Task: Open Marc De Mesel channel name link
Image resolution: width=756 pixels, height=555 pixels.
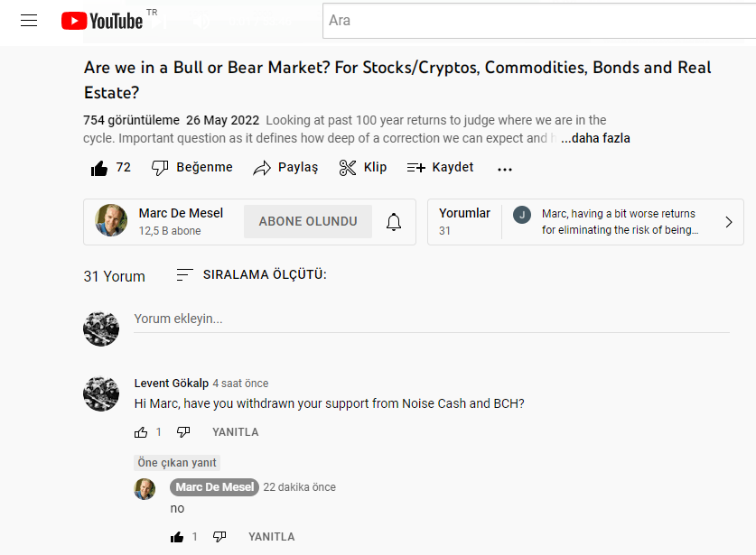Action: 181,213
